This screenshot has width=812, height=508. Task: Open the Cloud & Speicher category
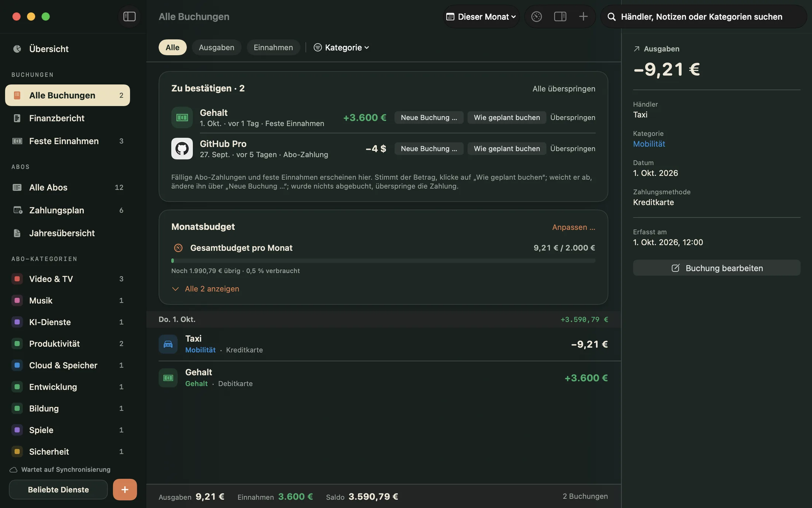68,365
